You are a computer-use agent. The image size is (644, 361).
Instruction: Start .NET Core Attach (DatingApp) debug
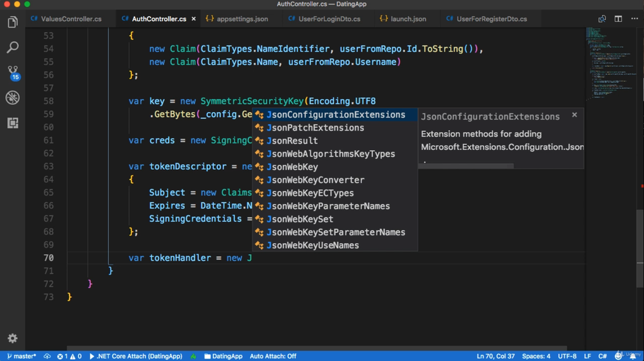135,356
